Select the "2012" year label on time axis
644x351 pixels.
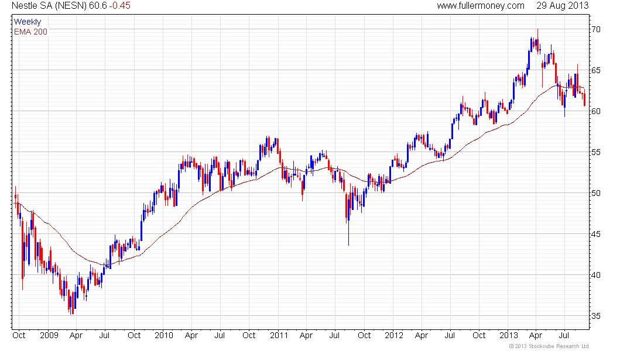tap(394, 335)
